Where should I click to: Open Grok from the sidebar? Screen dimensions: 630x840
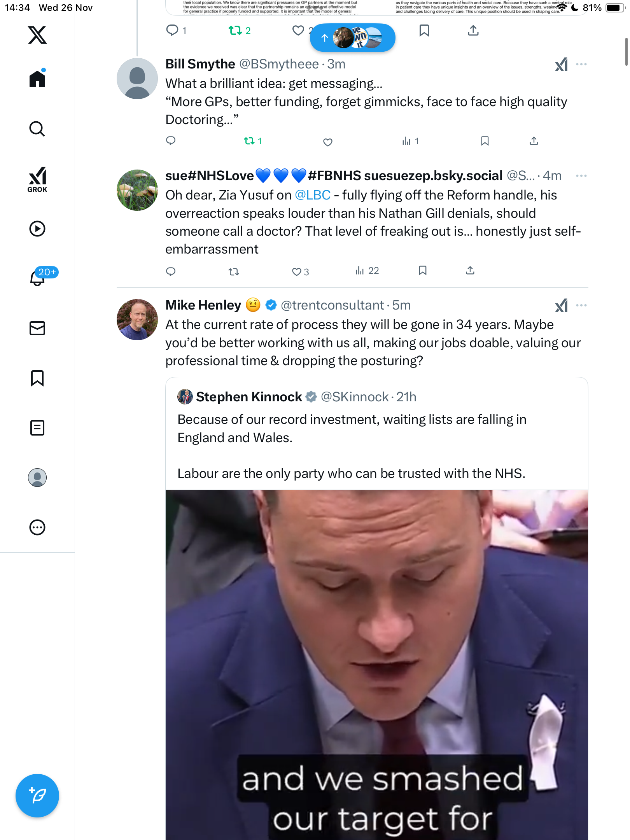pos(37,179)
